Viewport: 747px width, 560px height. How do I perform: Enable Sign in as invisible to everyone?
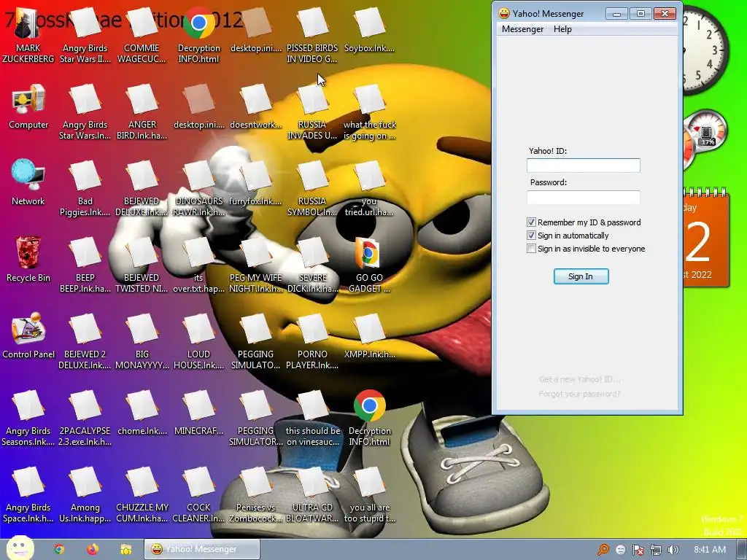(531, 249)
